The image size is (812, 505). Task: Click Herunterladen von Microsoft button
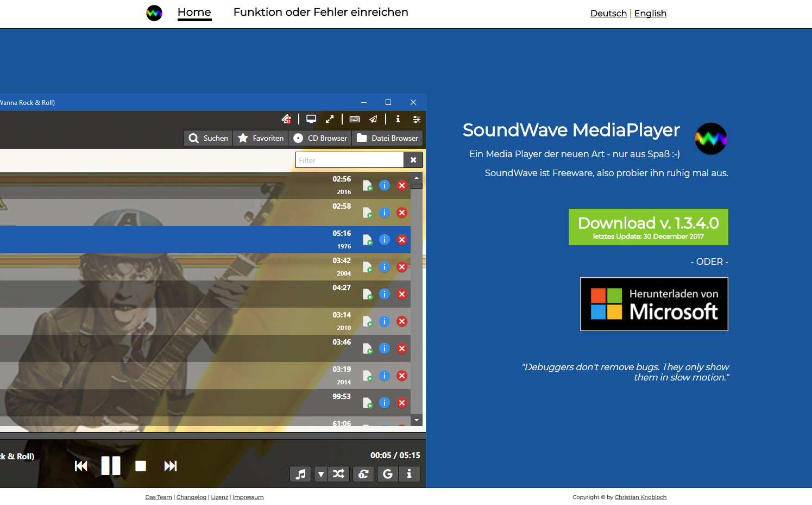[x=654, y=304]
